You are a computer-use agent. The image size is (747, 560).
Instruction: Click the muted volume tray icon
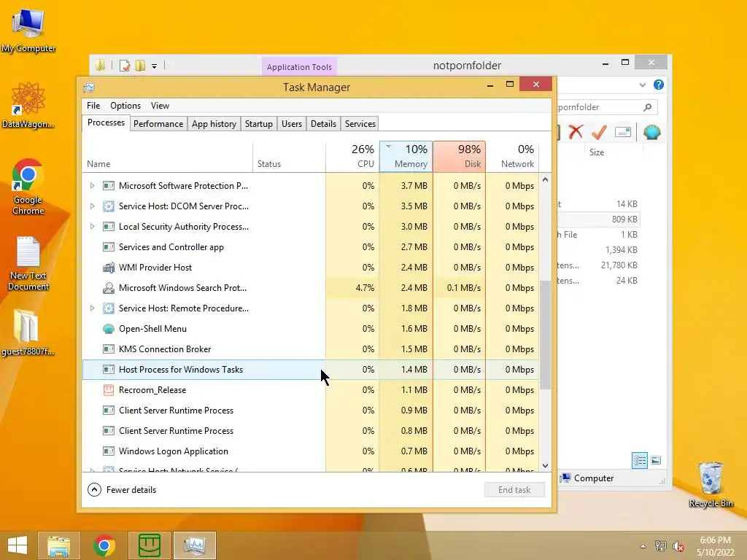(678, 545)
